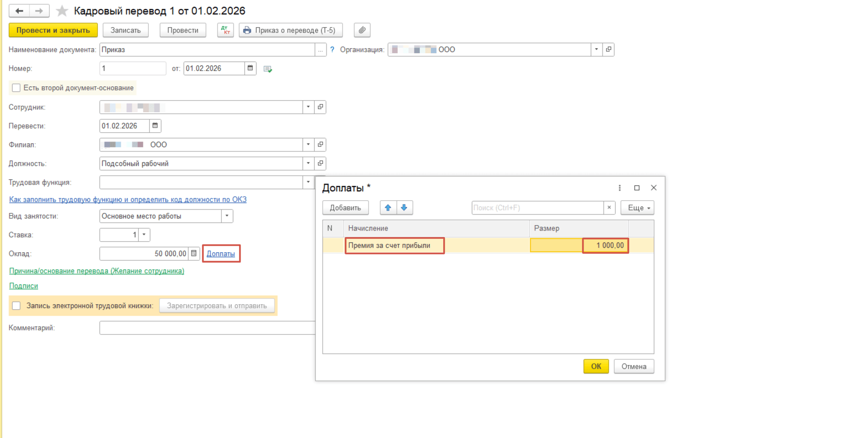Confirm Доплаты dialog with ОК
This screenshot has height=438, width=868.
tap(596, 366)
